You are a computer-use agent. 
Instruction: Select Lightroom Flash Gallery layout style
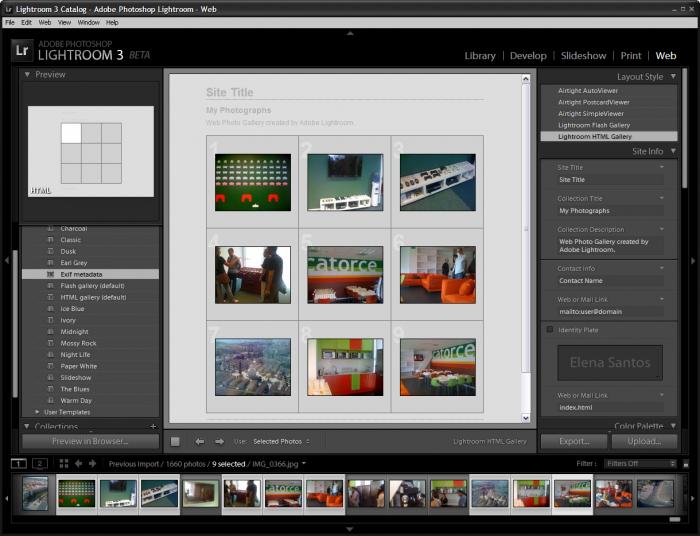pyautogui.click(x=594, y=125)
